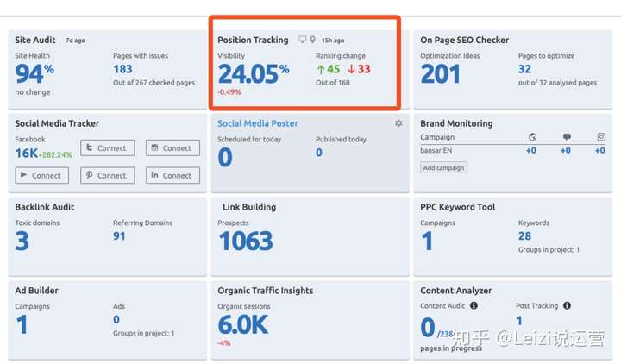Select the bansar EN campaign row
The height and width of the screenshot is (364, 621).
(x=512, y=150)
